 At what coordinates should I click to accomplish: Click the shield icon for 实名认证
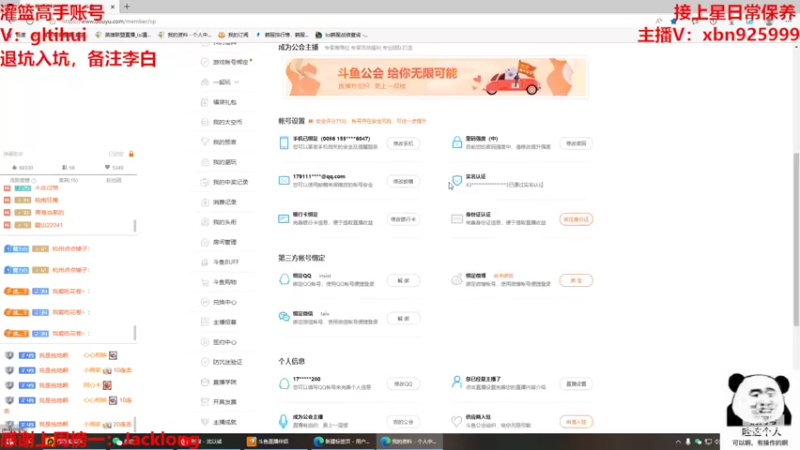(x=457, y=180)
